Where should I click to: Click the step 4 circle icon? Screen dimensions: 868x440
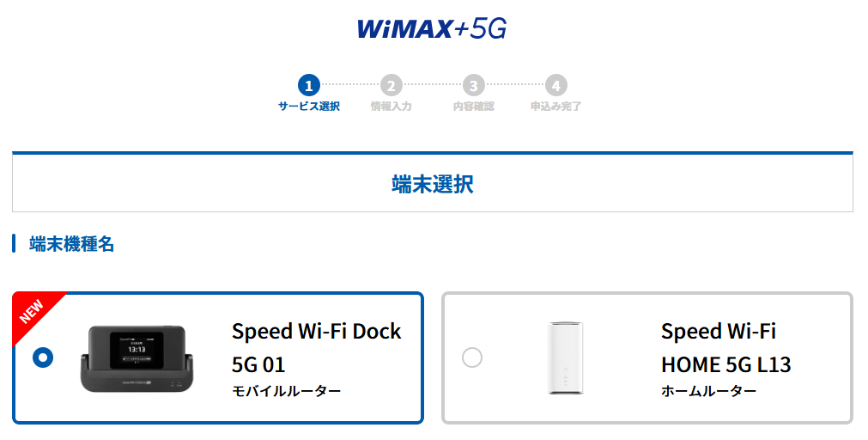point(556,85)
